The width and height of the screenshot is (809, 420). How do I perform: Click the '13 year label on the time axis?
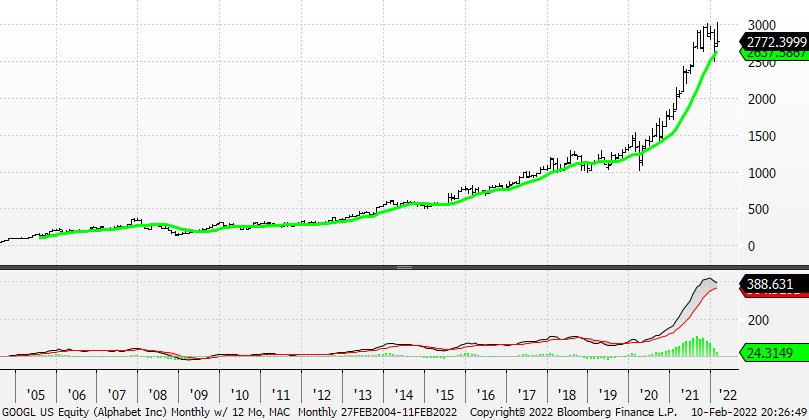363,395
